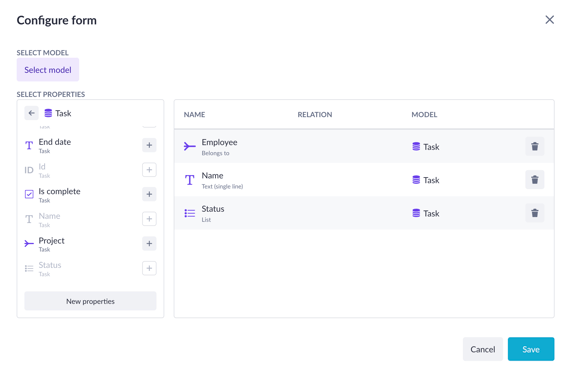Image resolution: width=570 pixels, height=377 pixels.
Task: Cancel the form configuration
Action: tap(482, 349)
